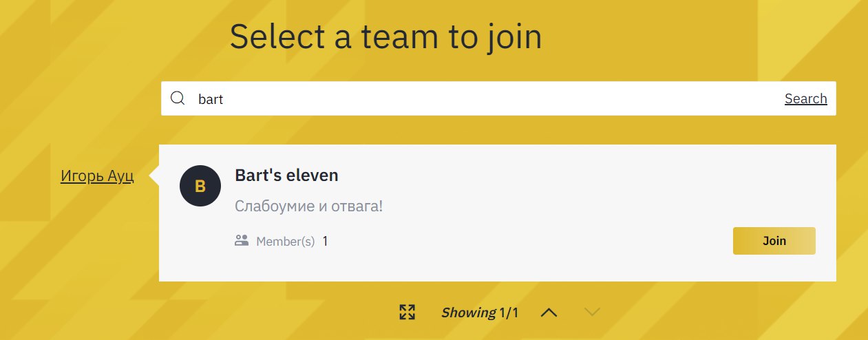Click the Select a team to join heading
The image size is (868, 340).
[x=385, y=36]
